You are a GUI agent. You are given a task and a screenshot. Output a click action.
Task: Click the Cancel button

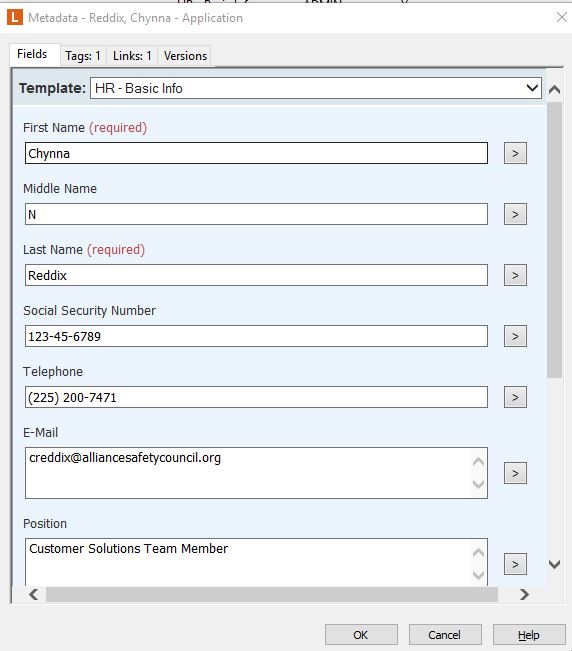click(x=445, y=635)
